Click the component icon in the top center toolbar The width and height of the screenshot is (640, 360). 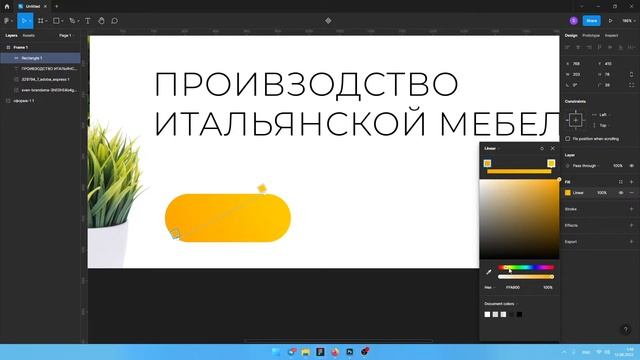click(328, 21)
